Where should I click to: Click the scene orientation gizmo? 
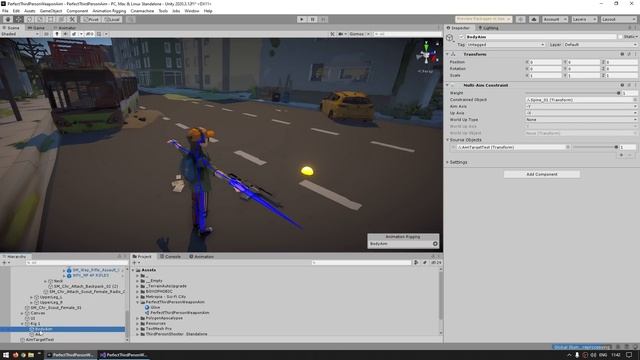click(426, 55)
